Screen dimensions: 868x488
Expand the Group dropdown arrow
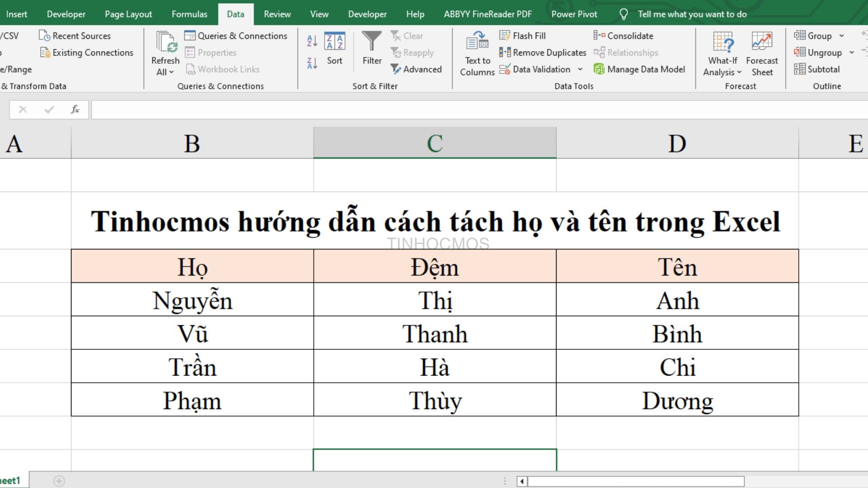[x=841, y=36]
